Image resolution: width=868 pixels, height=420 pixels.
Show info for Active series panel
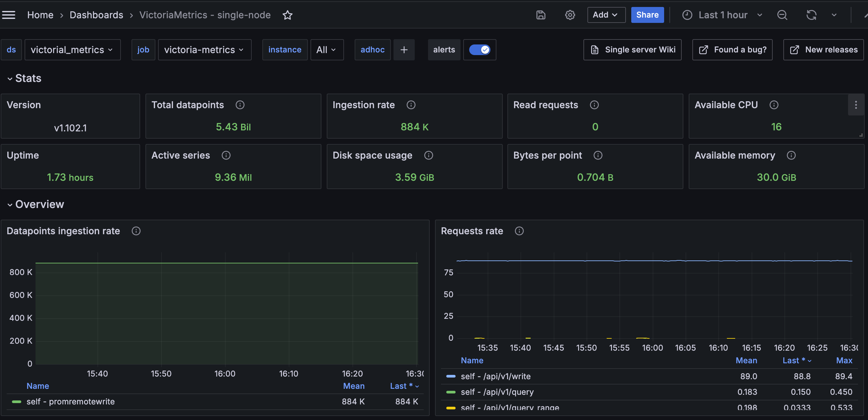tap(226, 156)
